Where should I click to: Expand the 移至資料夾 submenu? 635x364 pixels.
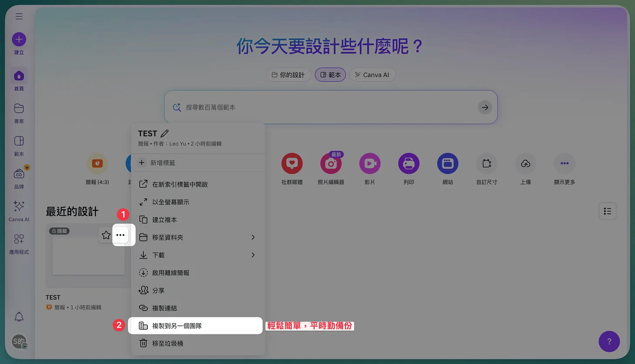pyautogui.click(x=198, y=237)
